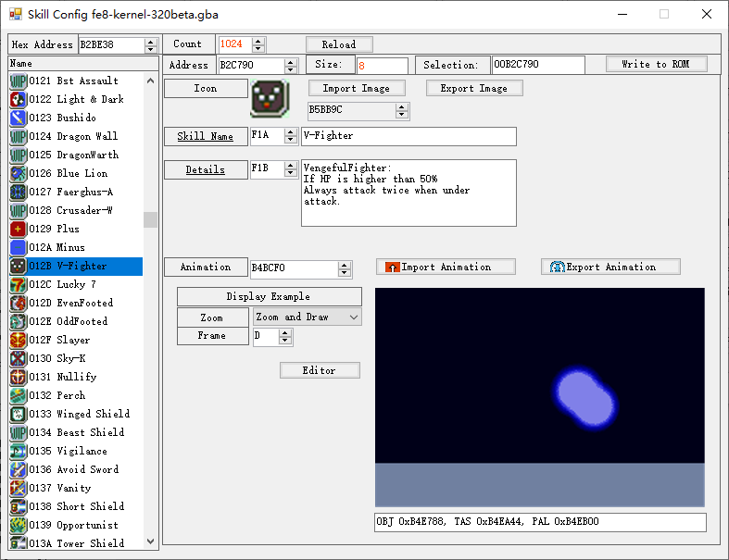
Task: Select the 0121 Bst Assault skill icon
Action: click(19, 81)
